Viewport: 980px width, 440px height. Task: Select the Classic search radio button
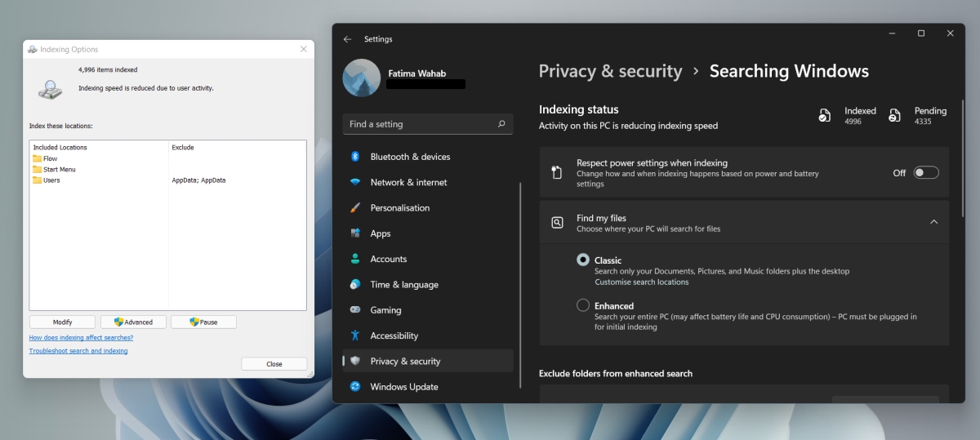tap(583, 260)
